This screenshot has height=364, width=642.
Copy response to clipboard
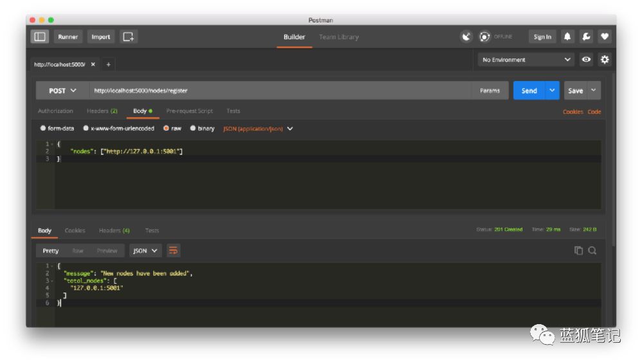click(x=578, y=251)
